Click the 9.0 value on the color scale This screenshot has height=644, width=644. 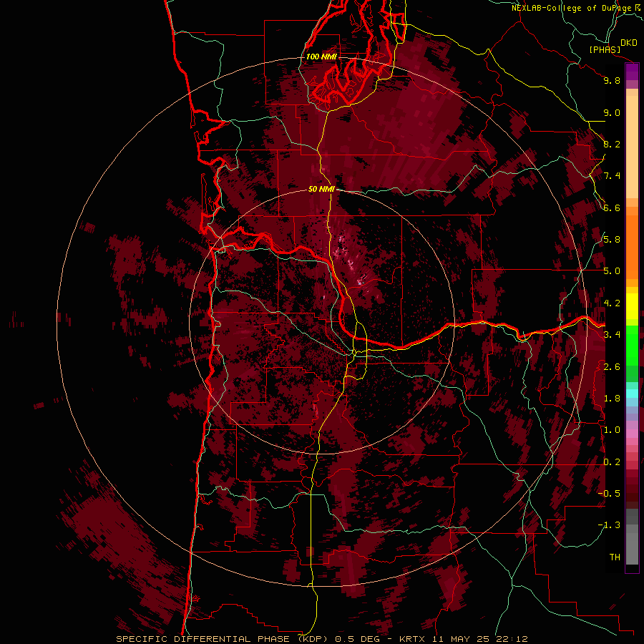point(612,112)
